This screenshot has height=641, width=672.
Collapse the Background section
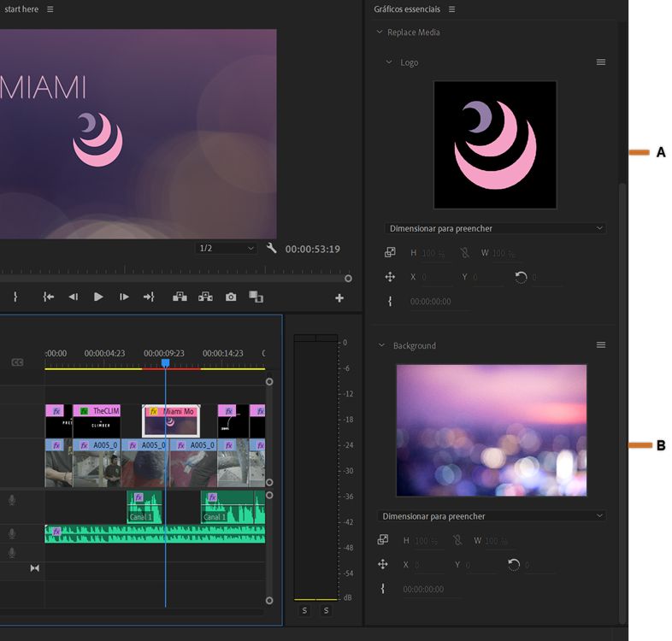point(381,346)
